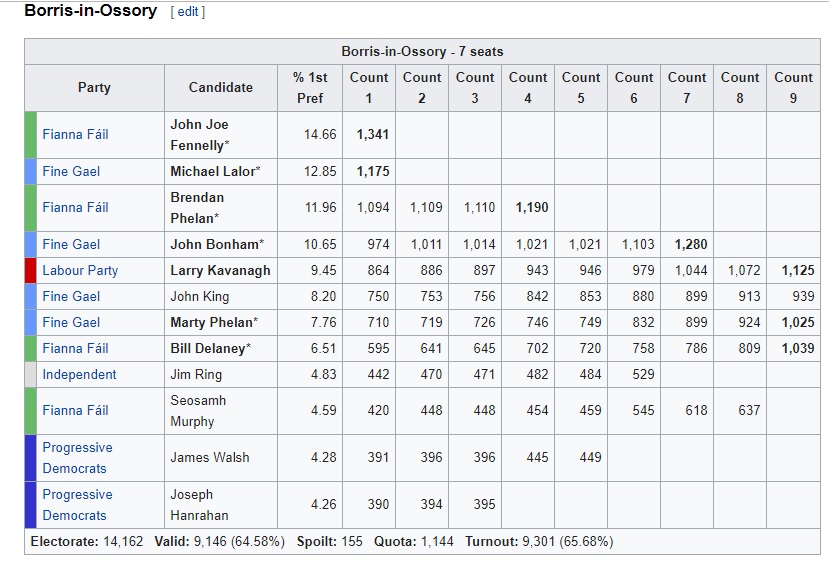Click the Valid: 9,146 (64.58%) footer text
Screen dimensions: 829x565
[219, 542]
